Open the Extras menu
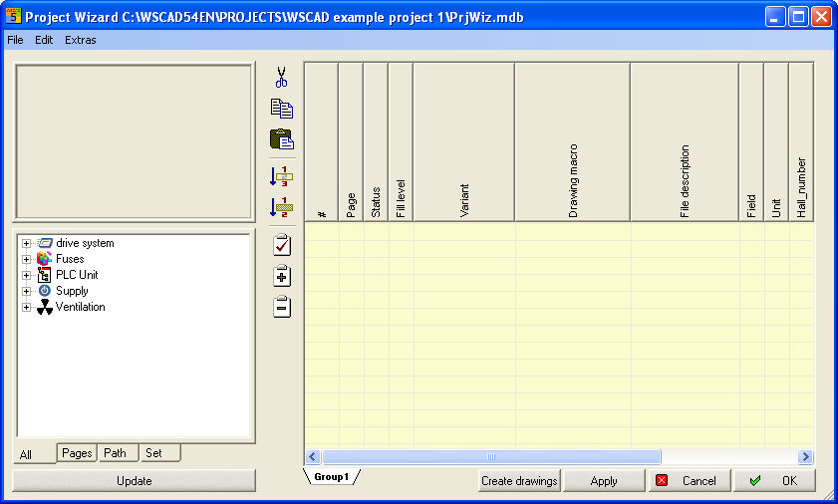This screenshot has height=504, width=838. pyautogui.click(x=80, y=40)
